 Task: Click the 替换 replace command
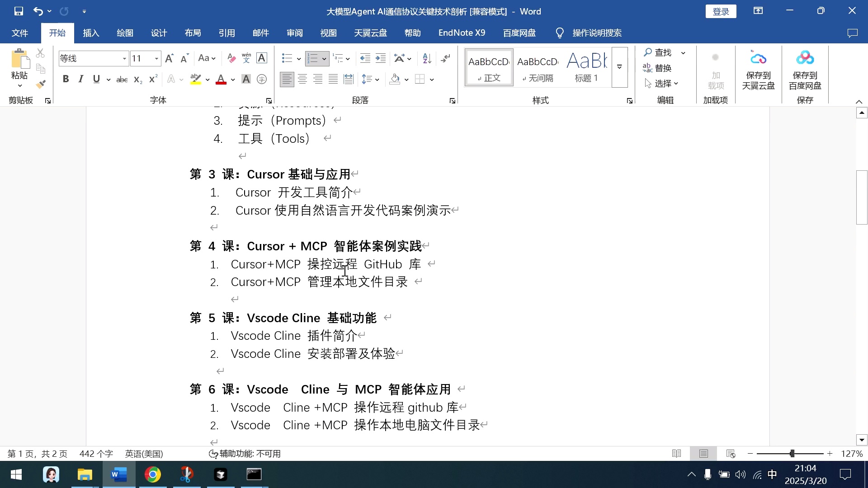(x=663, y=68)
